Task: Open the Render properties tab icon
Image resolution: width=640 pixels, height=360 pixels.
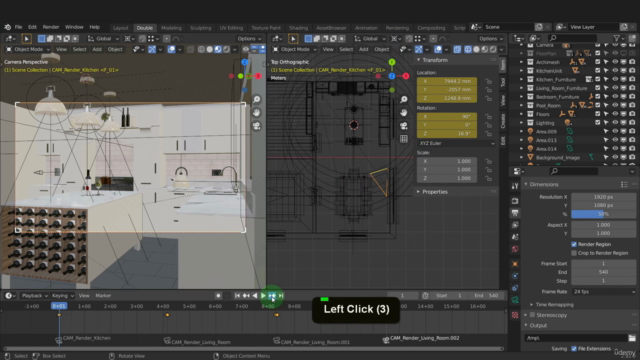Action: 515,201
